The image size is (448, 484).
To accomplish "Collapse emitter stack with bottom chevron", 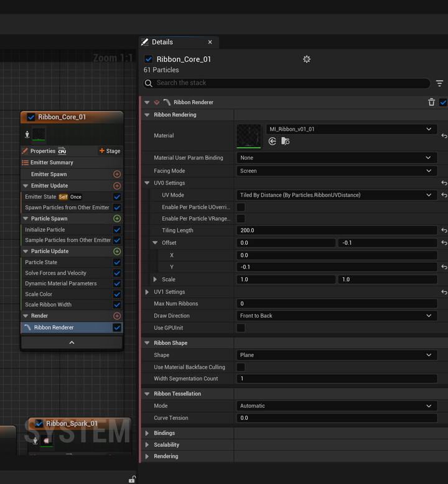I will tap(72, 343).
